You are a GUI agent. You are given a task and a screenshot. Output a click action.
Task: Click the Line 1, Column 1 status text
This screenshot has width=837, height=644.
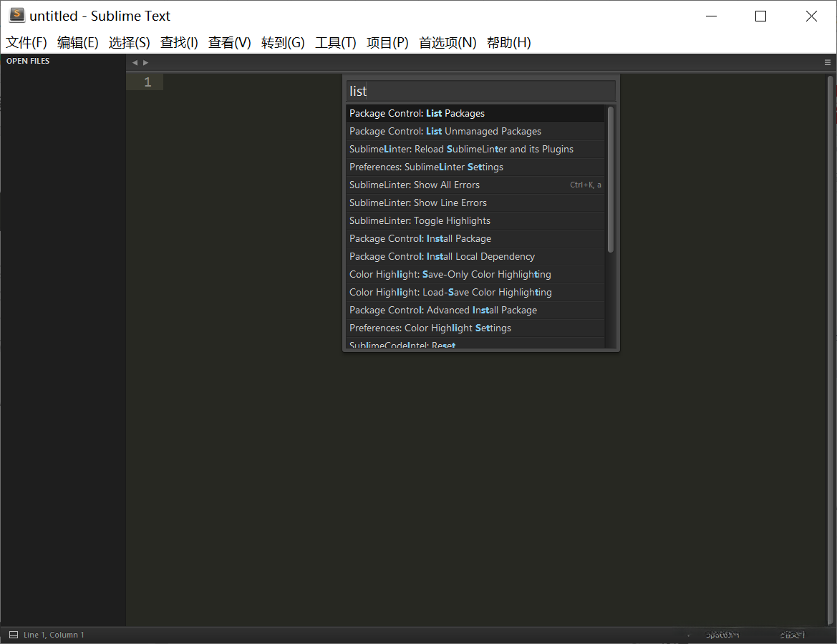point(54,635)
